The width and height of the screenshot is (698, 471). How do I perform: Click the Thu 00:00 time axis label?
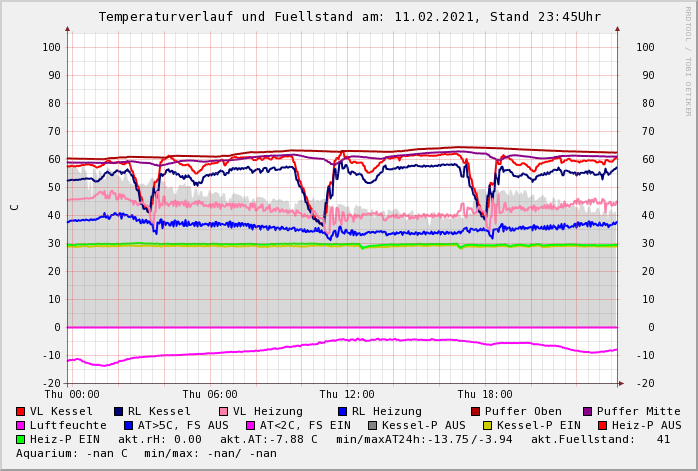(72, 394)
